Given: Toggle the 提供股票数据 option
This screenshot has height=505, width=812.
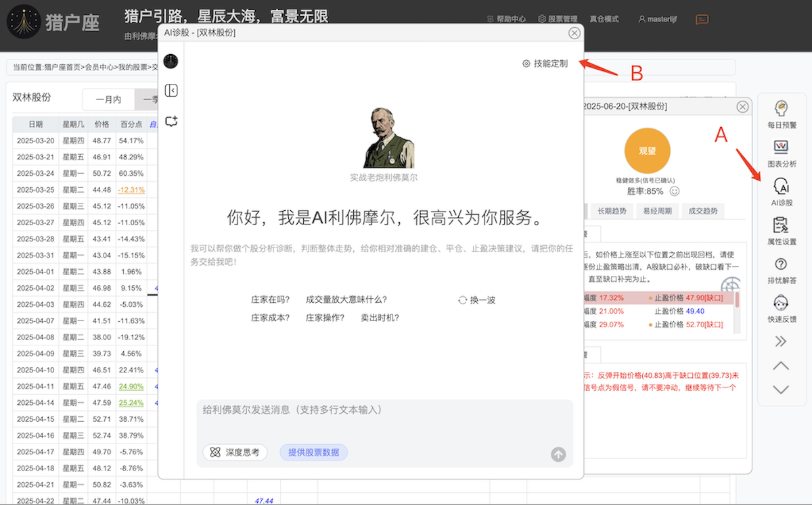Looking at the screenshot, I should pos(313,452).
